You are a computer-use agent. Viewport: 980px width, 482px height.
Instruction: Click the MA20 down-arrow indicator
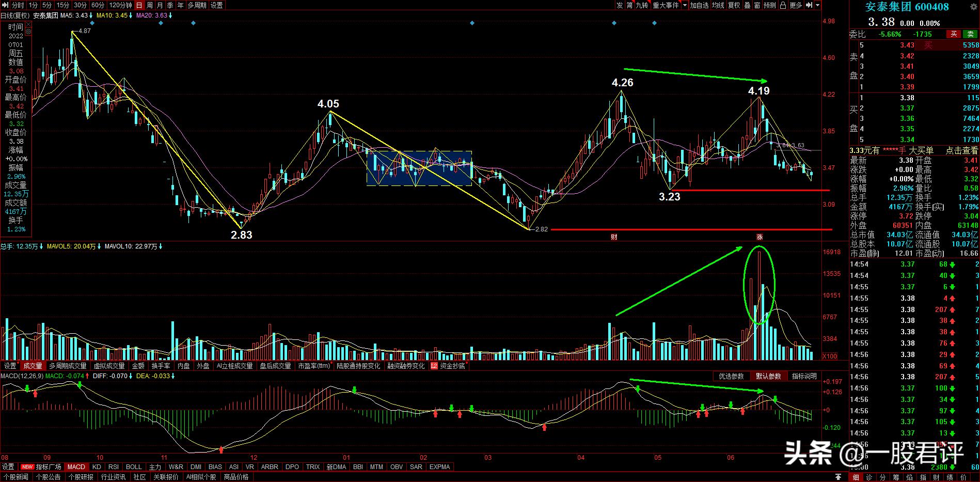point(171,15)
